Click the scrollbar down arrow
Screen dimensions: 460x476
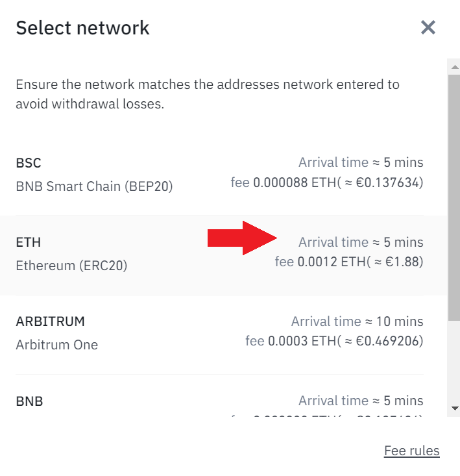tap(454, 408)
